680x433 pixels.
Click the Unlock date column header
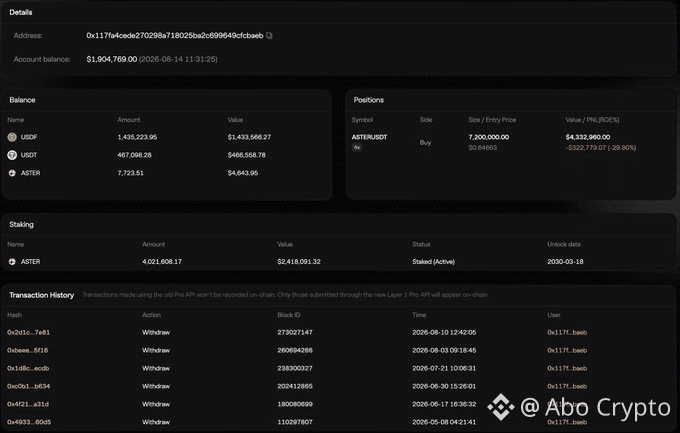(564, 244)
